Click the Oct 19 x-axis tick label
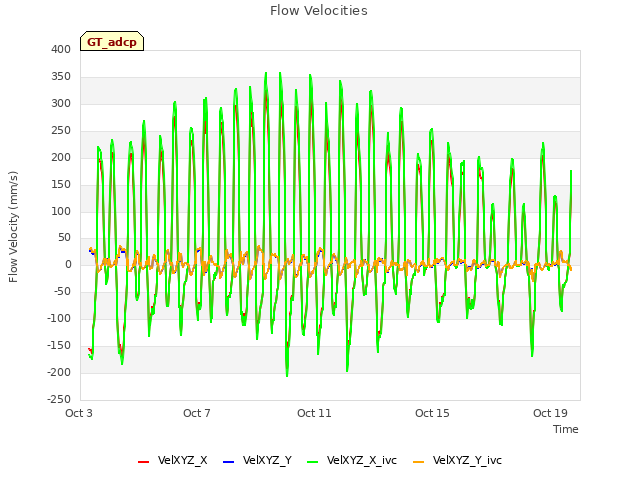This screenshot has width=640, height=480. (550, 413)
